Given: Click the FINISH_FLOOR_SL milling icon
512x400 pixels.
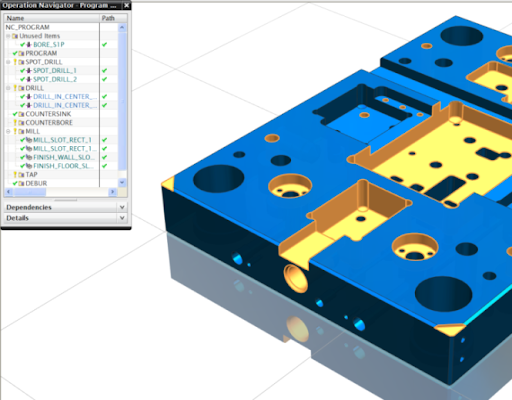Looking at the screenshot, I should point(29,166).
